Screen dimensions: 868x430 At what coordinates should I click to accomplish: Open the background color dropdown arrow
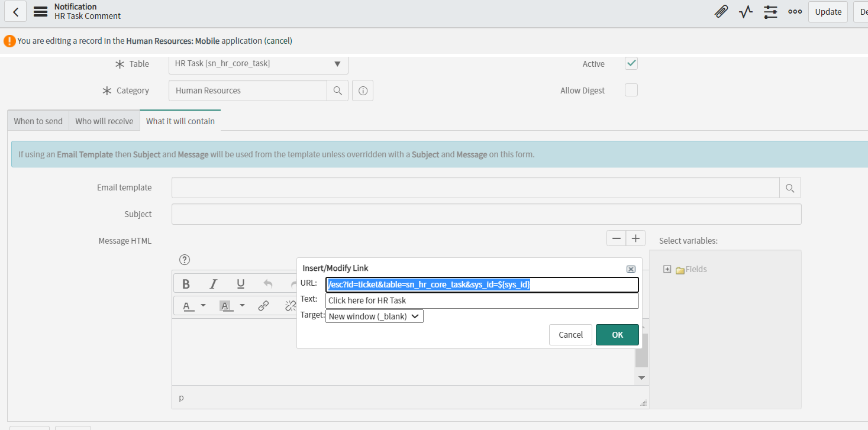point(242,306)
